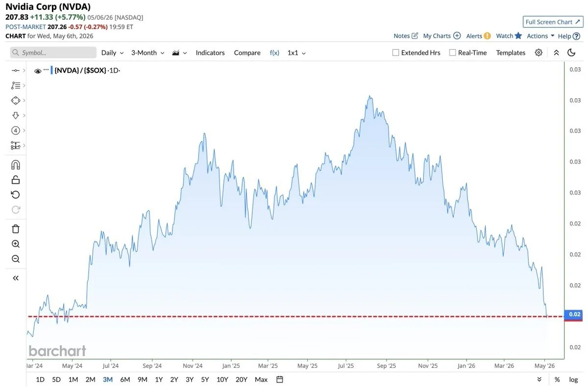
Task: Select the Max range tab
Action: [261, 379]
